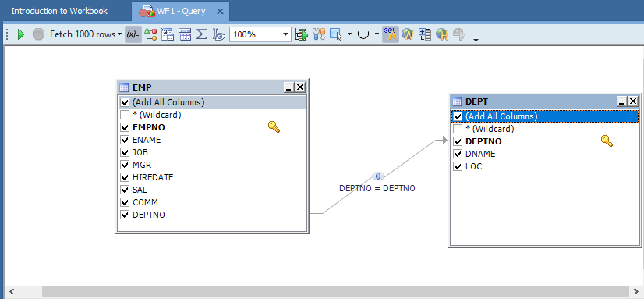
Task: Click the round W globe icon
Action: click(408, 34)
